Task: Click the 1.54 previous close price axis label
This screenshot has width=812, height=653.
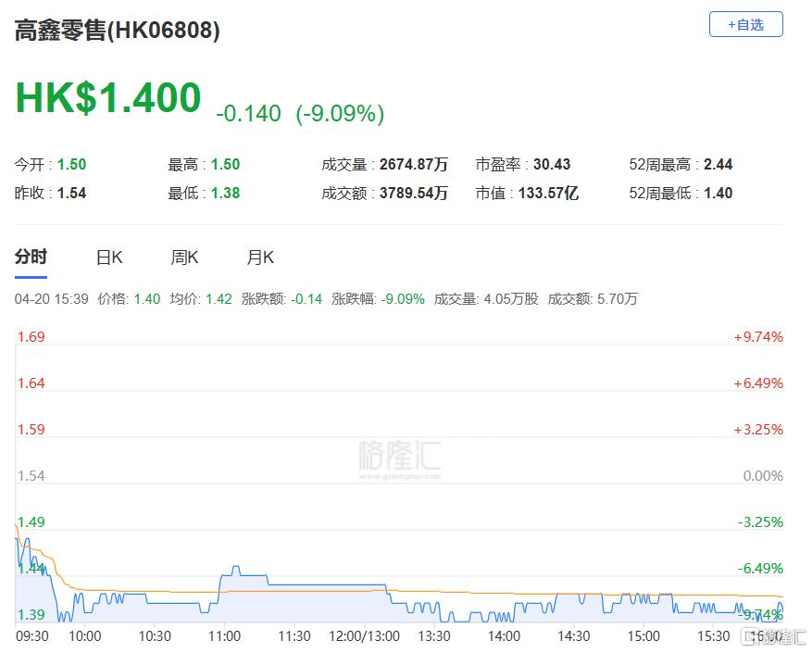Action: point(31,475)
